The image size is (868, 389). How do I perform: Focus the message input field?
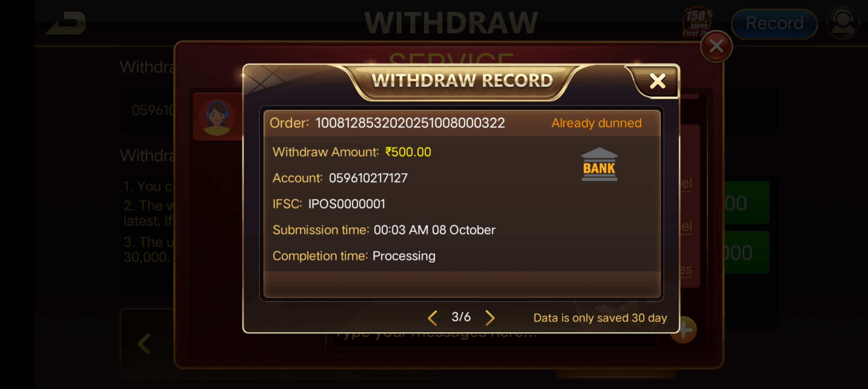click(494, 340)
